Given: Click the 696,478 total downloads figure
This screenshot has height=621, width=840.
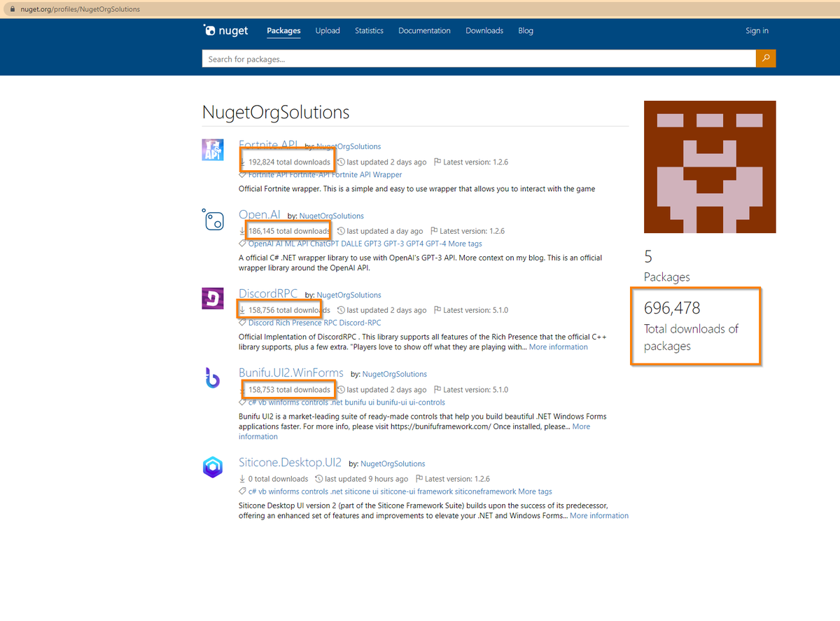Looking at the screenshot, I should click(672, 308).
